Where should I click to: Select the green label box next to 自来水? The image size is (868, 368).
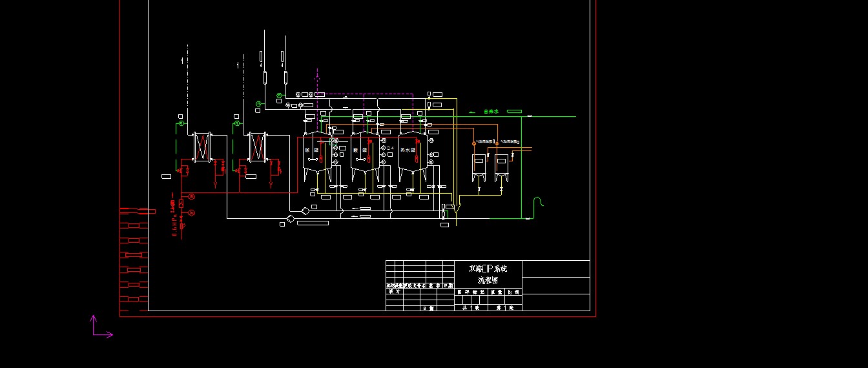[x=514, y=112]
